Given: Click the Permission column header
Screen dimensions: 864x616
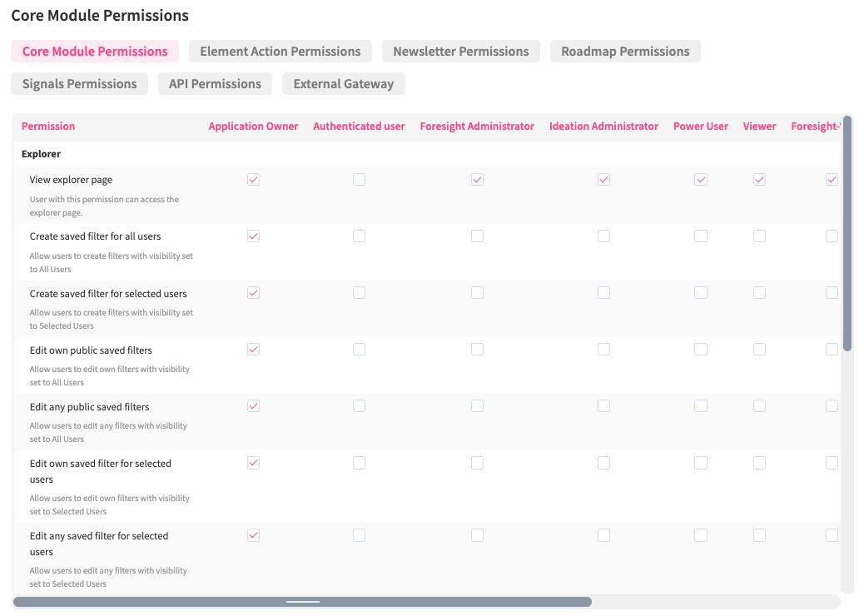Looking at the screenshot, I should coord(48,127).
